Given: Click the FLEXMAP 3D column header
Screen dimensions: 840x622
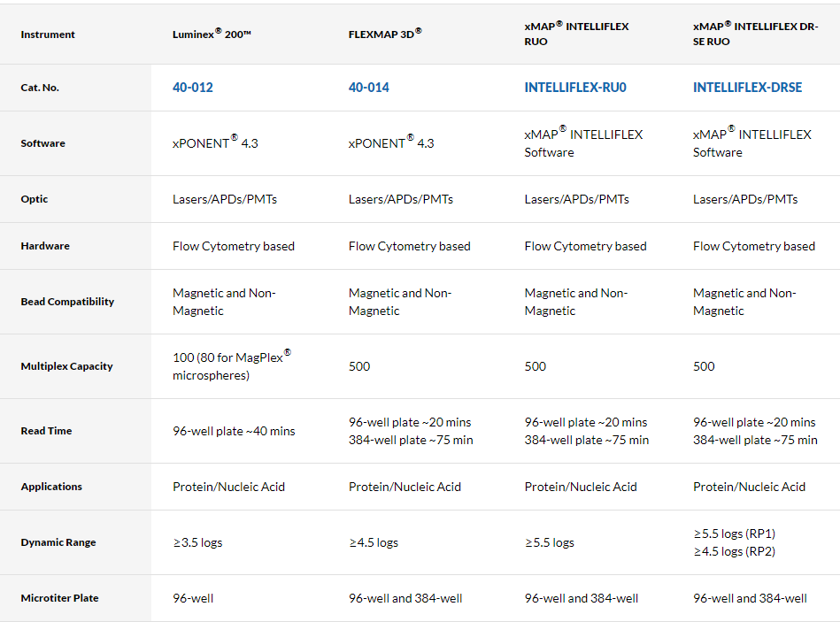Looking at the screenshot, I should [x=385, y=35].
